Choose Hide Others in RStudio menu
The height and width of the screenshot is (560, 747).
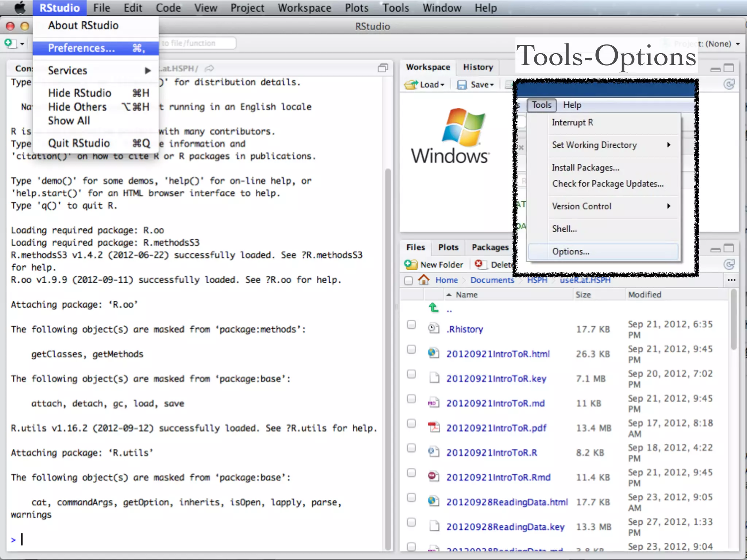(x=96, y=107)
